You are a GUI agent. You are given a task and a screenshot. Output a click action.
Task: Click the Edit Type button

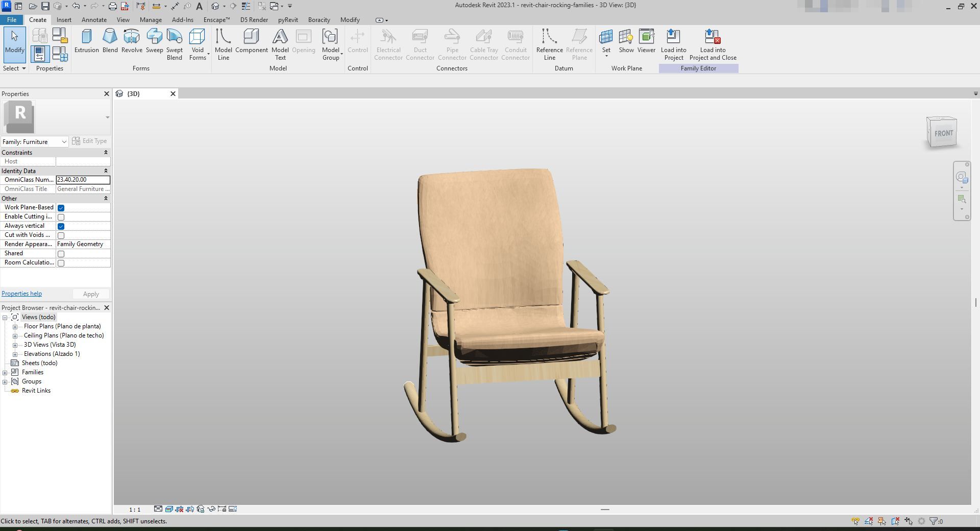90,141
